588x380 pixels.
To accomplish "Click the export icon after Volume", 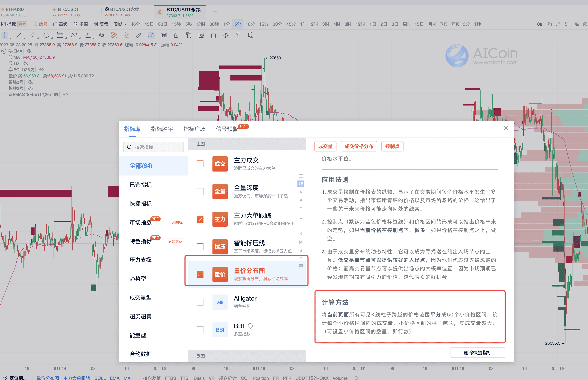I will [x=356, y=378].
